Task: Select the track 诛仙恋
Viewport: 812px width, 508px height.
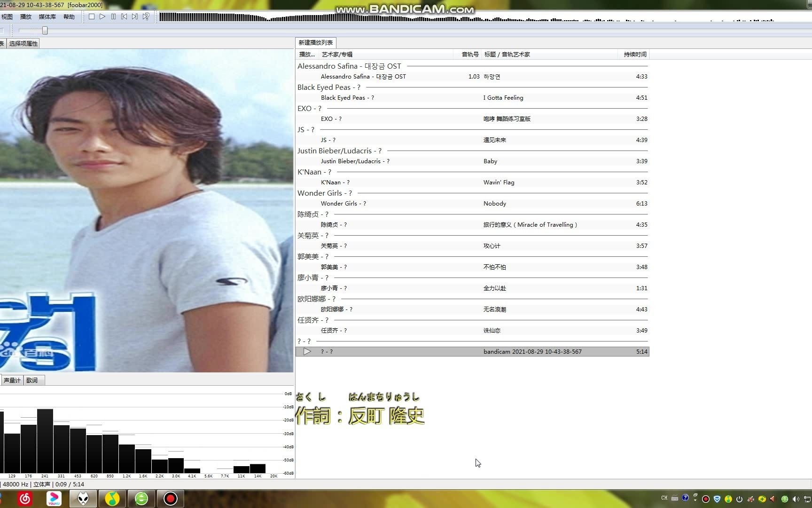Action: tap(472, 331)
